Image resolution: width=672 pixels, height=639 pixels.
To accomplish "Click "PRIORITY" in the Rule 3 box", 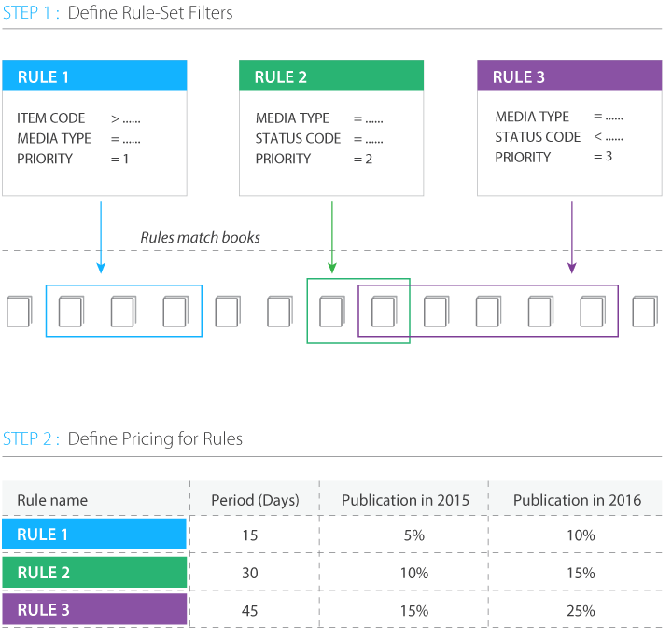I will tap(523, 158).
